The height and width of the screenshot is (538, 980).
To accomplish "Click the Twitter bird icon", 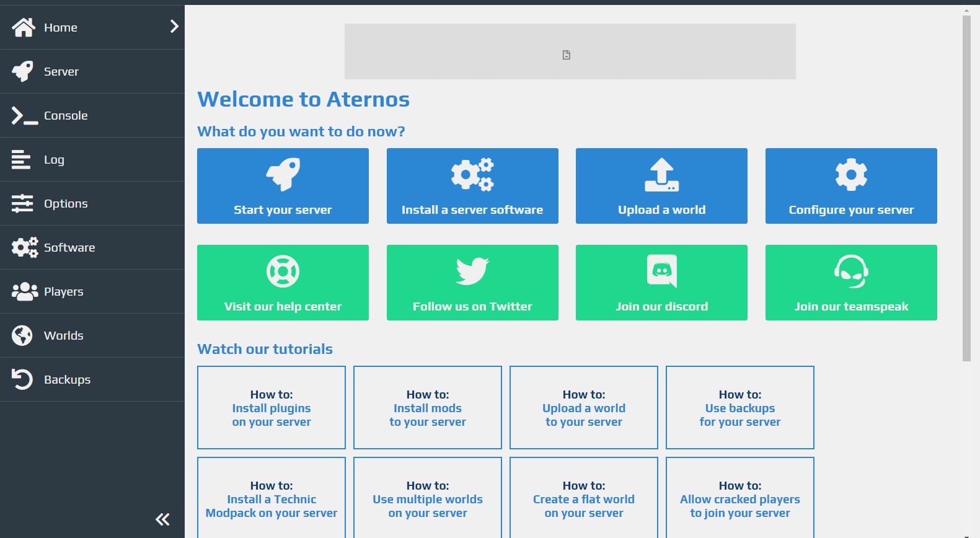I will [472, 271].
